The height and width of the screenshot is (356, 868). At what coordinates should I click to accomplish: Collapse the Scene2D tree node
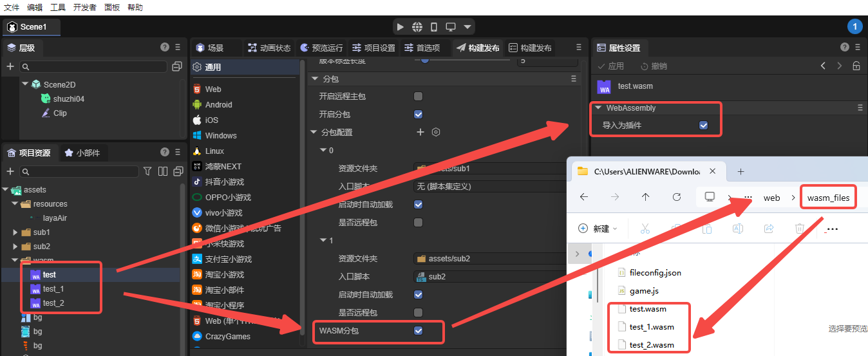tap(25, 84)
